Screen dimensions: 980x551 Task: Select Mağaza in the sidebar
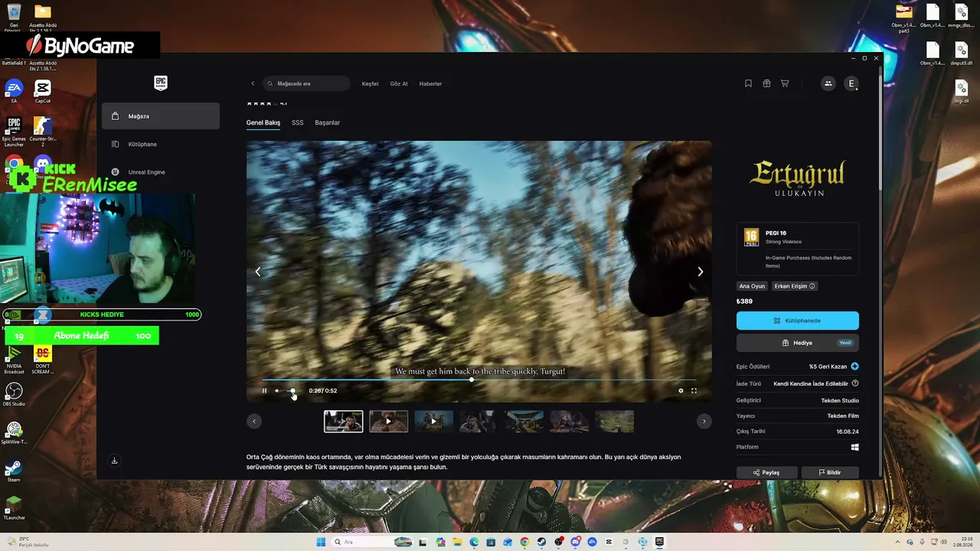(x=161, y=116)
